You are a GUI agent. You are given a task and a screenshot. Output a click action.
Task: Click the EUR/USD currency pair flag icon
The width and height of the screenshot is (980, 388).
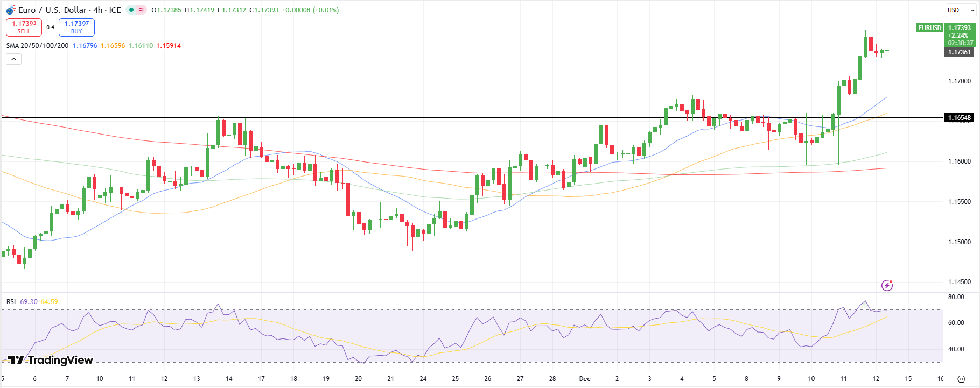point(11,10)
